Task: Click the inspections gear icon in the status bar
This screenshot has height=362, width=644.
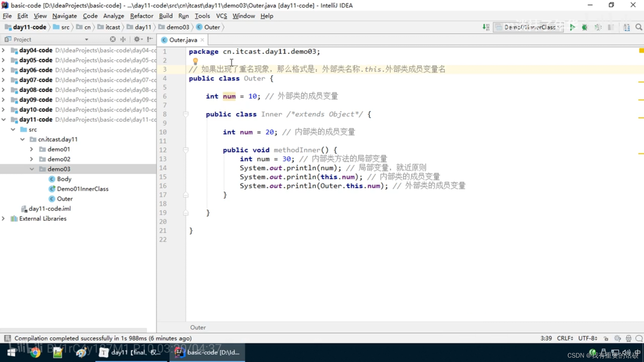Action: pyautogui.click(x=618, y=339)
